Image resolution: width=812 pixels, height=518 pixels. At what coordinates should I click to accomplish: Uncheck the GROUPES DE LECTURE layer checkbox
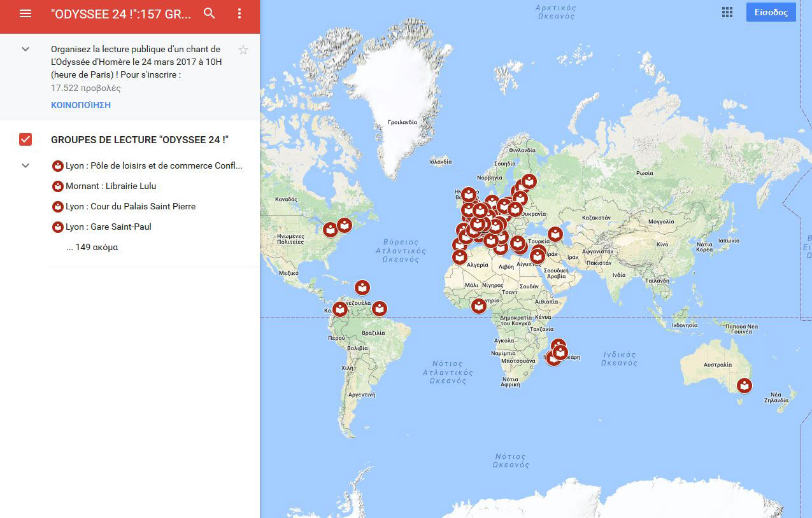25,139
